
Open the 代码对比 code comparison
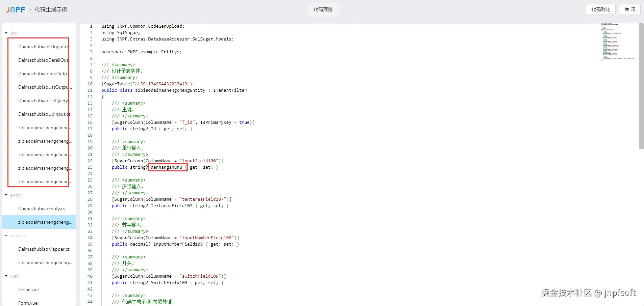pos(601,9)
